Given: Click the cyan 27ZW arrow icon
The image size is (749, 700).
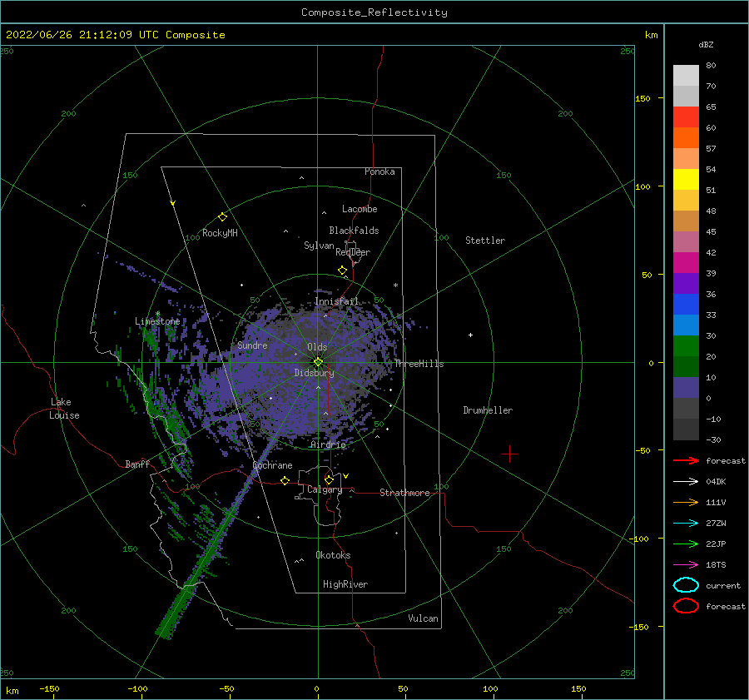Looking at the screenshot, I should point(686,524).
